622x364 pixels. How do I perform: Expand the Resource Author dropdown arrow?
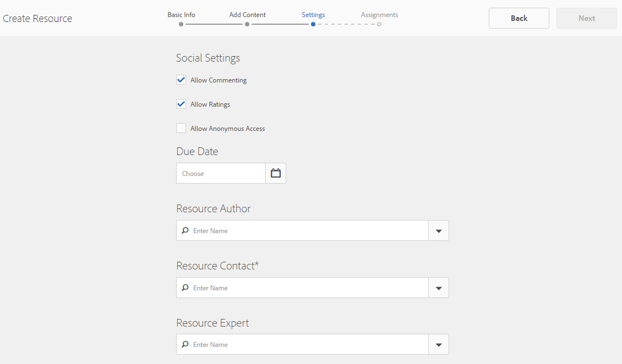439,230
